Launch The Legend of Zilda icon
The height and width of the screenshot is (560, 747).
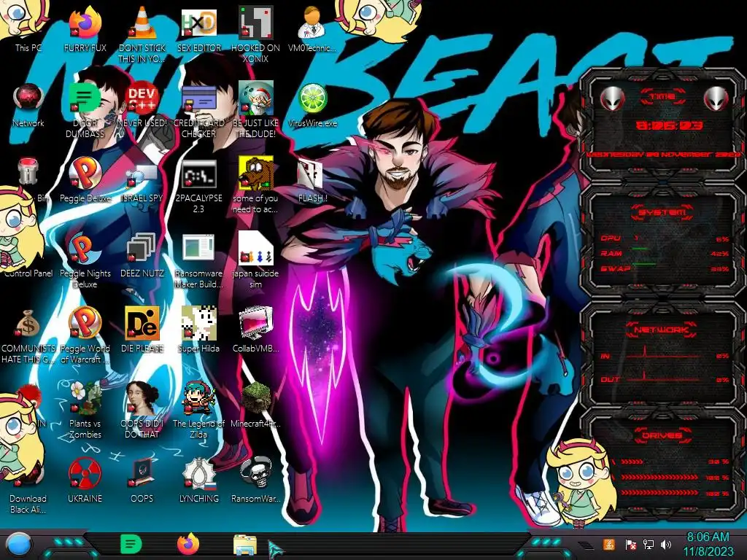coord(198,399)
